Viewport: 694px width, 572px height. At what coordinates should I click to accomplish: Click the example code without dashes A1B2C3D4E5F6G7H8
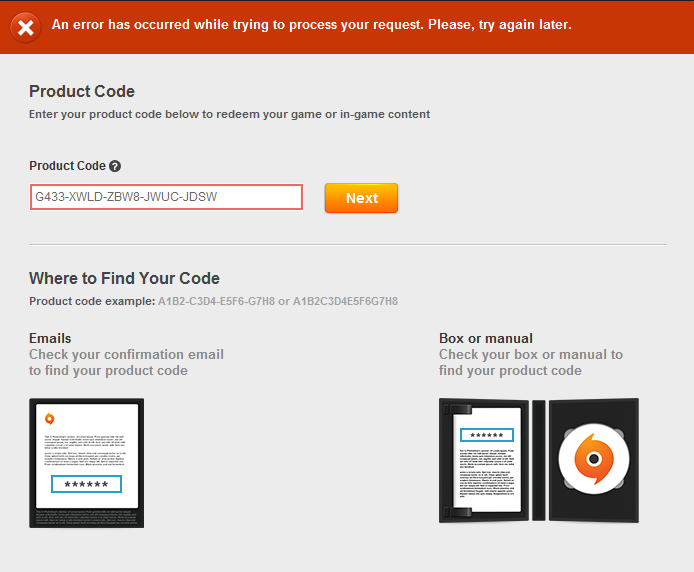click(x=345, y=301)
